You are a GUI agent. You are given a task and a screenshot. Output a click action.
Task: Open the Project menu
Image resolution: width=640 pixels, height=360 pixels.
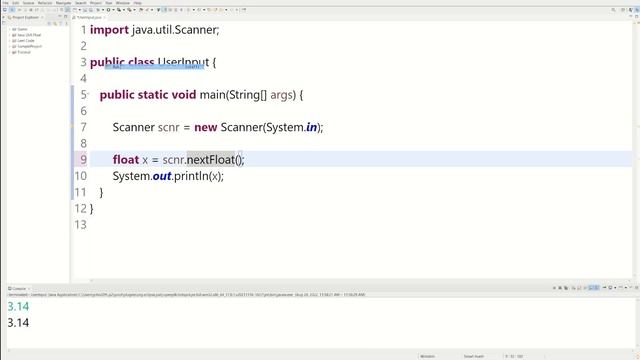click(x=96, y=3)
